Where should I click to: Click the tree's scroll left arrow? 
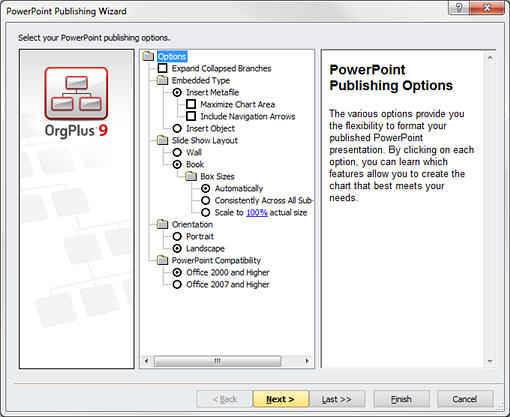(x=147, y=361)
